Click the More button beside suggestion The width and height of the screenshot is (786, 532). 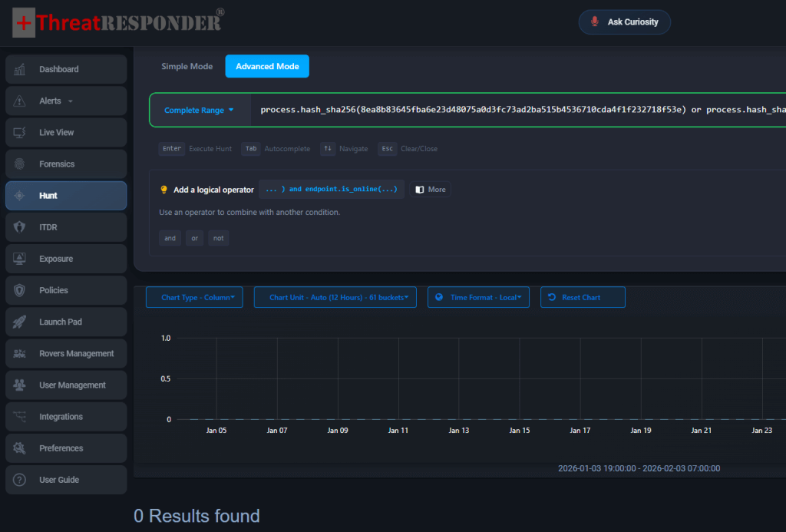[x=431, y=190]
